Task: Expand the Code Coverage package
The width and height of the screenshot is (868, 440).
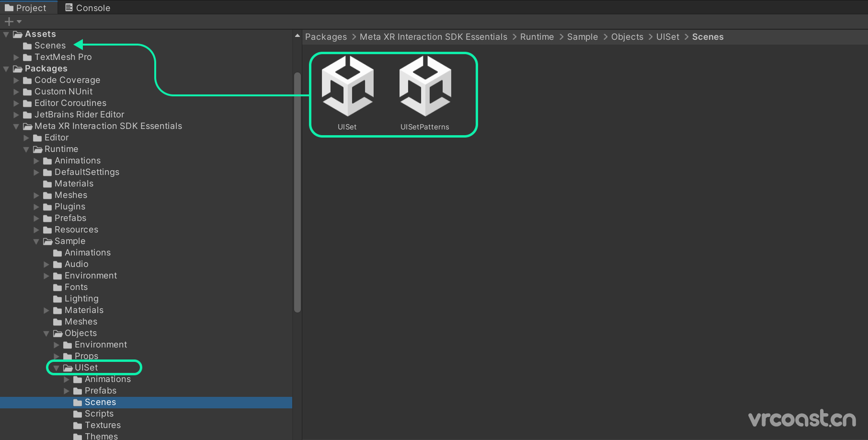Action: click(x=16, y=81)
